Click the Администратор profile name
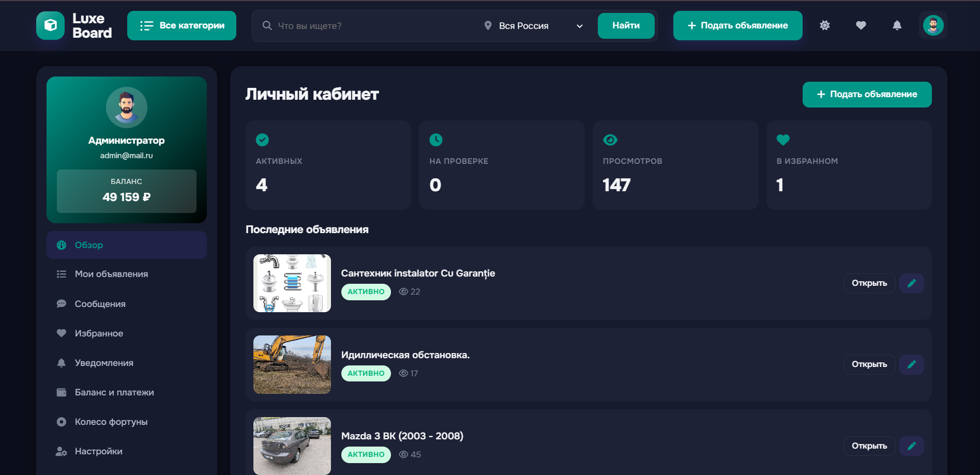 coord(127,141)
